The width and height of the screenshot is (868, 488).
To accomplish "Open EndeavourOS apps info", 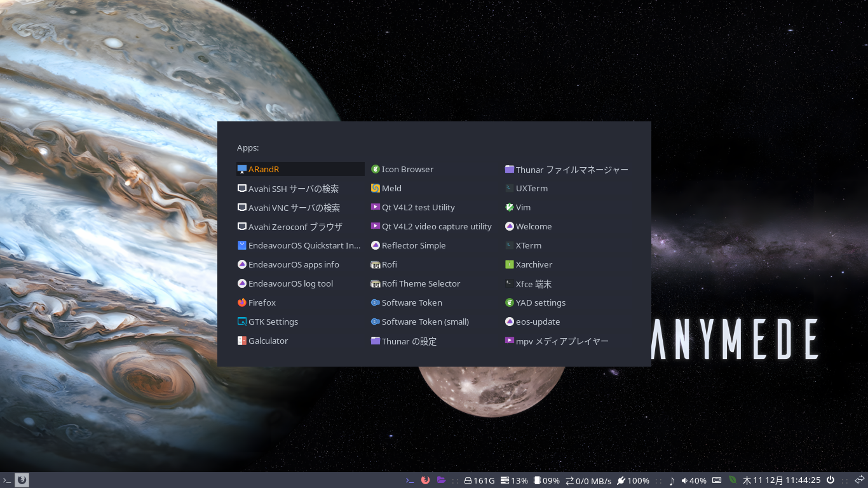I will [301, 264].
